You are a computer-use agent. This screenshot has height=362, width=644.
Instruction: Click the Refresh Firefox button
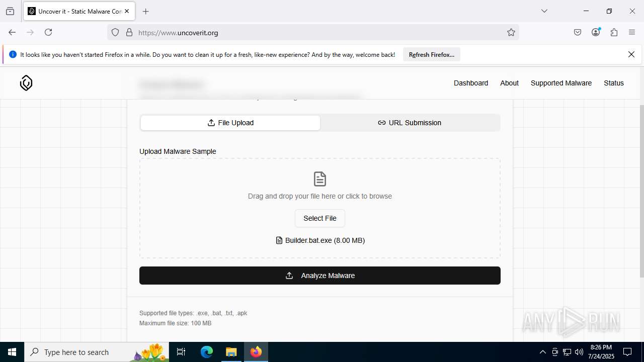click(432, 55)
